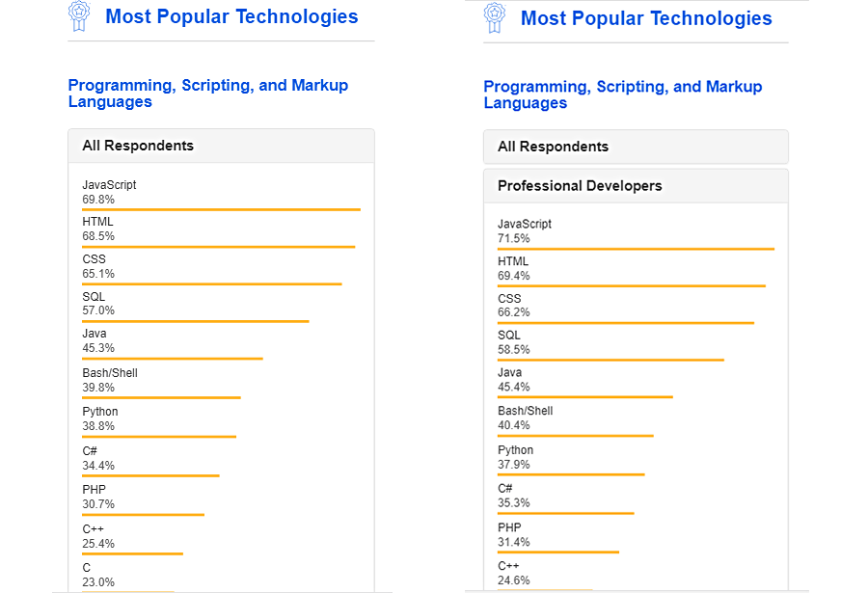The image size is (868, 593).
Task: Click the HTML 68.5% bar
Action: 218,247
